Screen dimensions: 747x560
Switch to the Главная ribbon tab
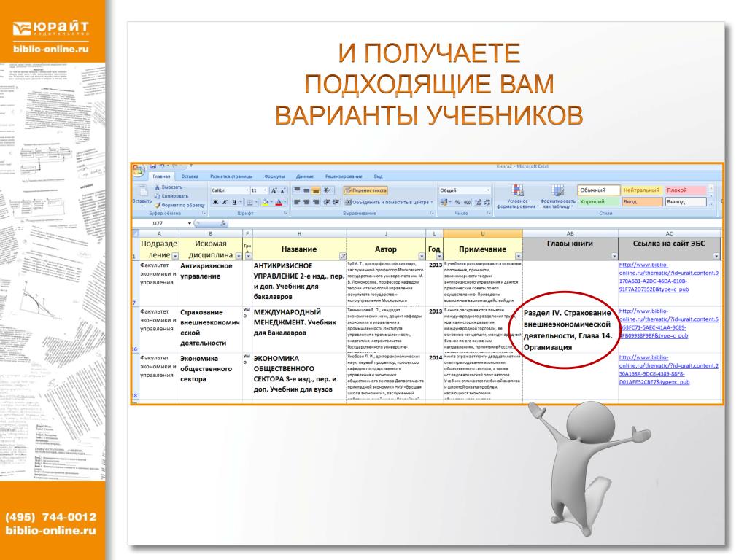[x=161, y=176]
